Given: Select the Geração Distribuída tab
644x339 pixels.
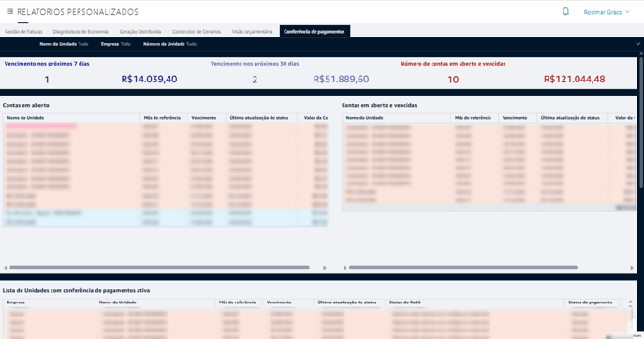Looking at the screenshot, I should click(140, 31).
